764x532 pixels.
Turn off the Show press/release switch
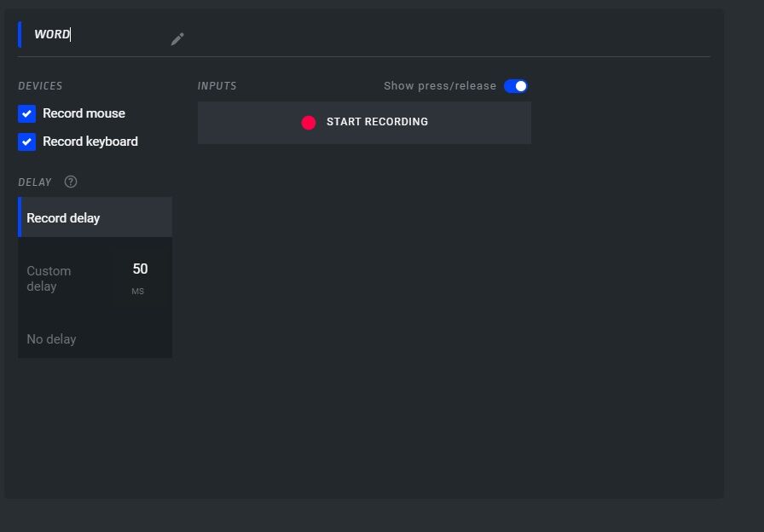point(516,86)
